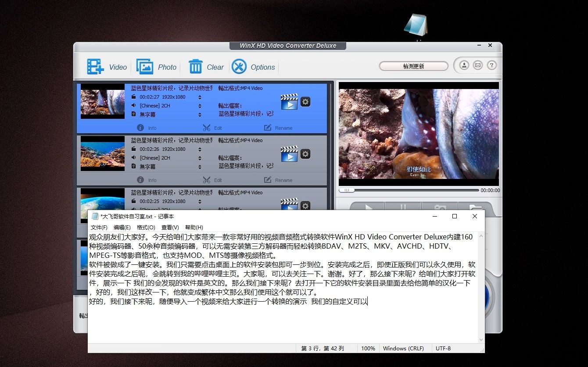588x367 pixels.
Task: Change output profile clapperboard of second video
Action: 289,153
